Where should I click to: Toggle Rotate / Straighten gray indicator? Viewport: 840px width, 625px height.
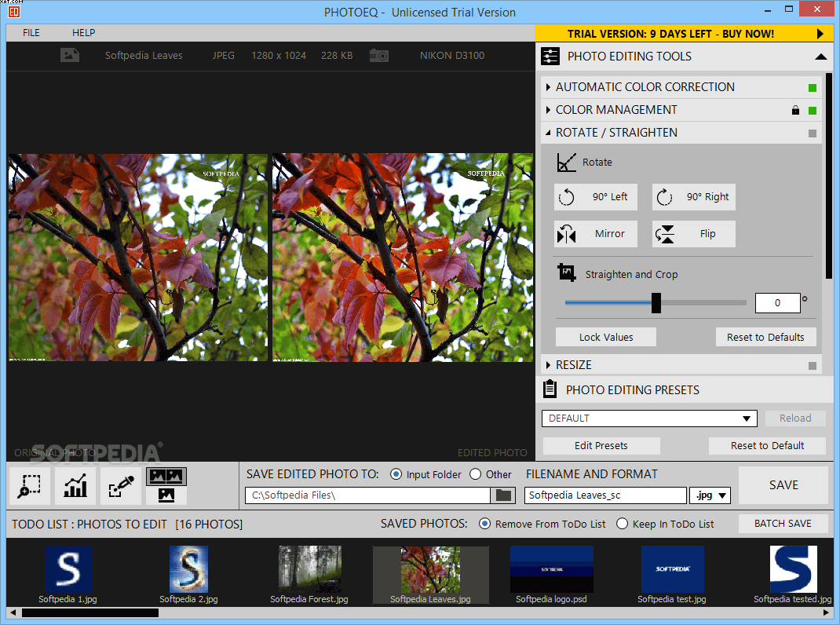click(813, 133)
